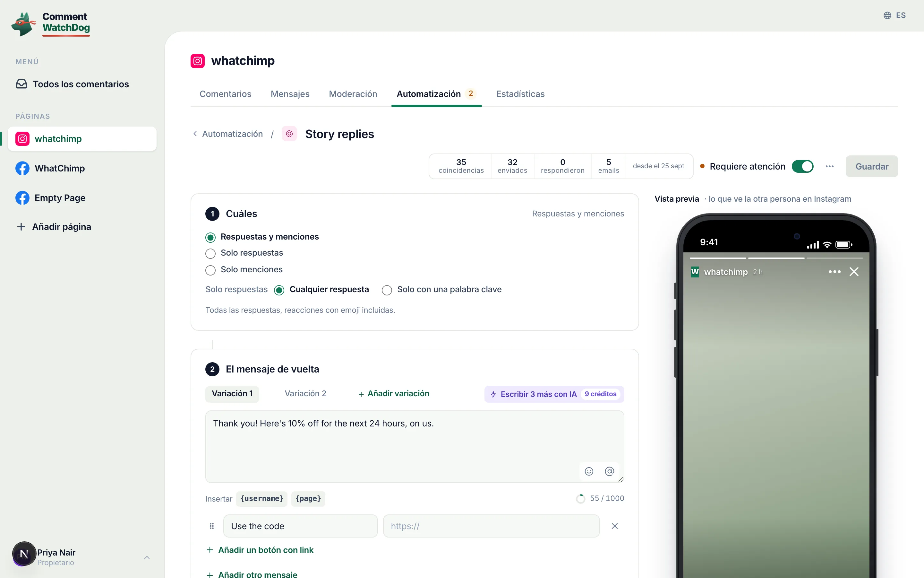Click Añadir variación
Viewport: 924px width, 578px height.
tap(394, 394)
